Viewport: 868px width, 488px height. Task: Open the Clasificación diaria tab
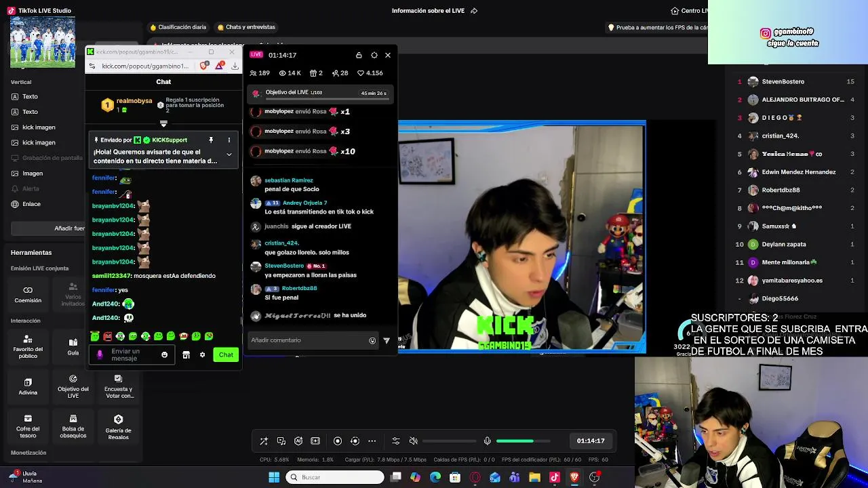click(178, 27)
